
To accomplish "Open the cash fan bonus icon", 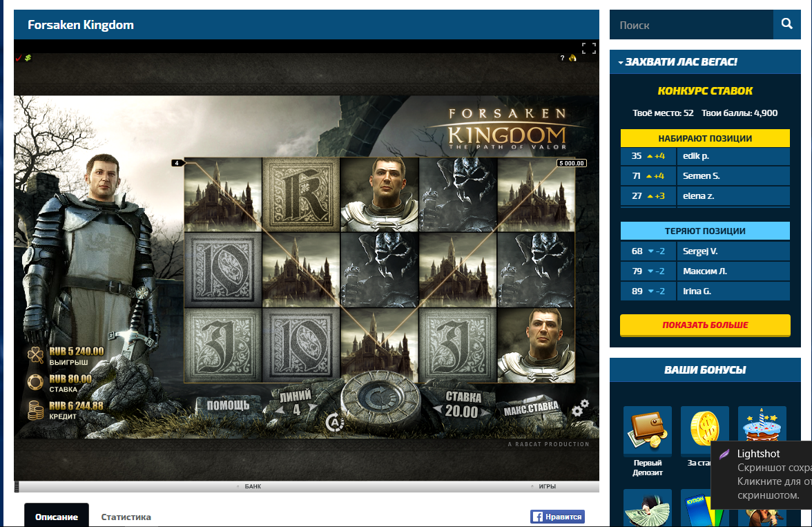I will [648, 508].
